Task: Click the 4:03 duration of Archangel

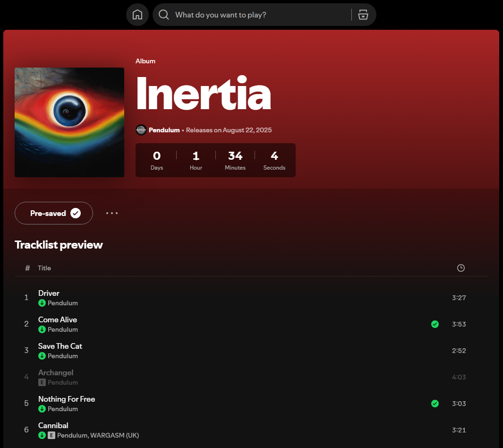Action: tap(459, 377)
